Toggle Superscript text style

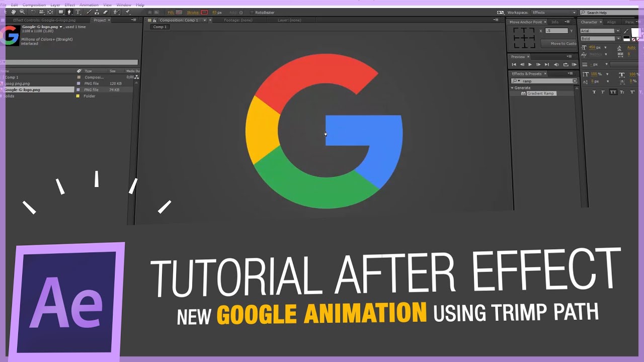632,92
